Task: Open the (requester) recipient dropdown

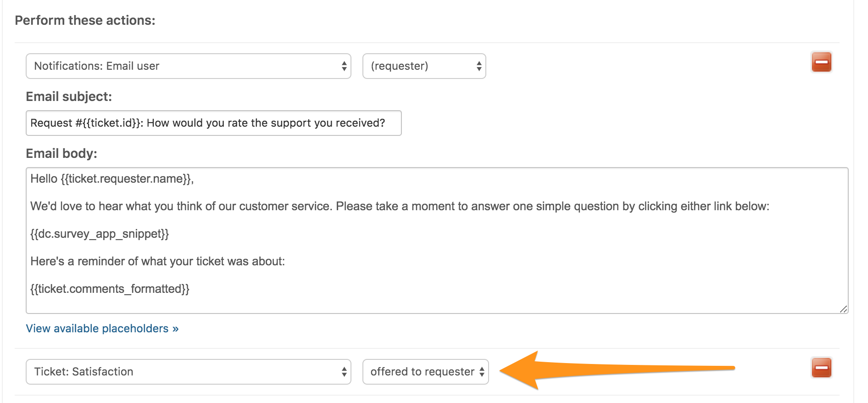Action: coord(424,66)
